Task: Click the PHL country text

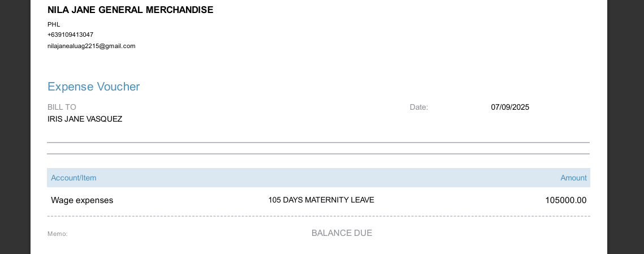Action: [54, 24]
